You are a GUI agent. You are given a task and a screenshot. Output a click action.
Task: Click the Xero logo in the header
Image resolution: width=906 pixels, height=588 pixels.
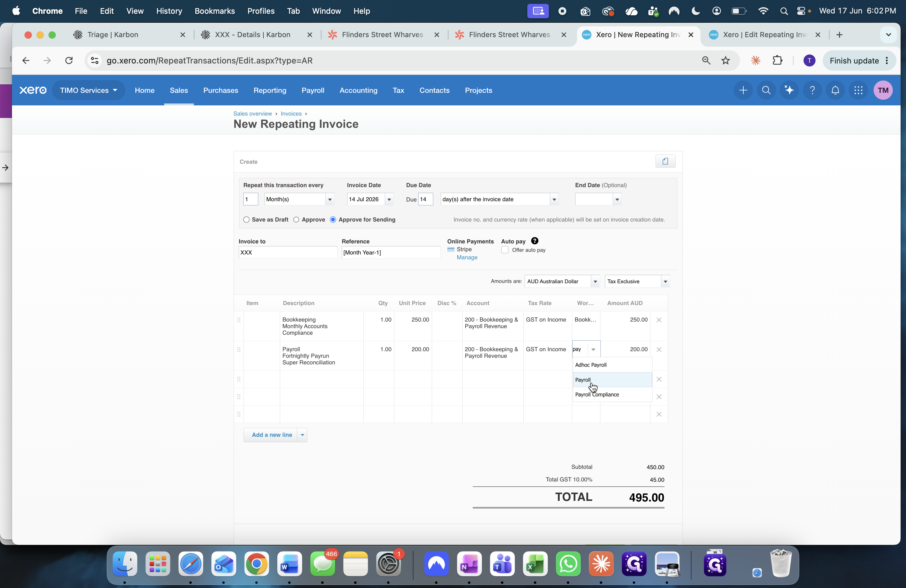[33, 90]
